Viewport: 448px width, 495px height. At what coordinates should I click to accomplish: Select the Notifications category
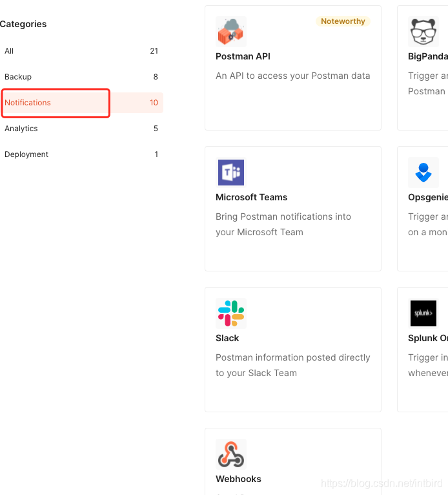tap(81, 103)
